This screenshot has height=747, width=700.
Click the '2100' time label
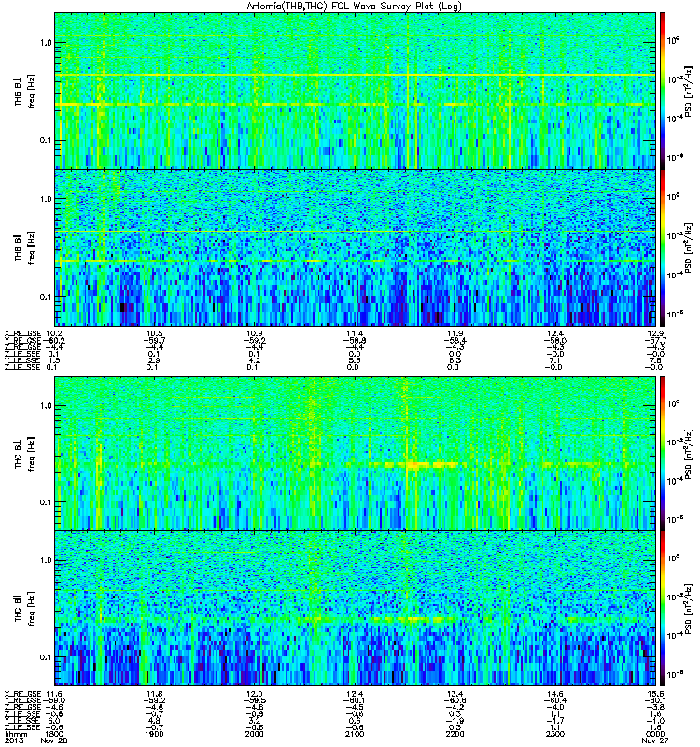(x=355, y=734)
